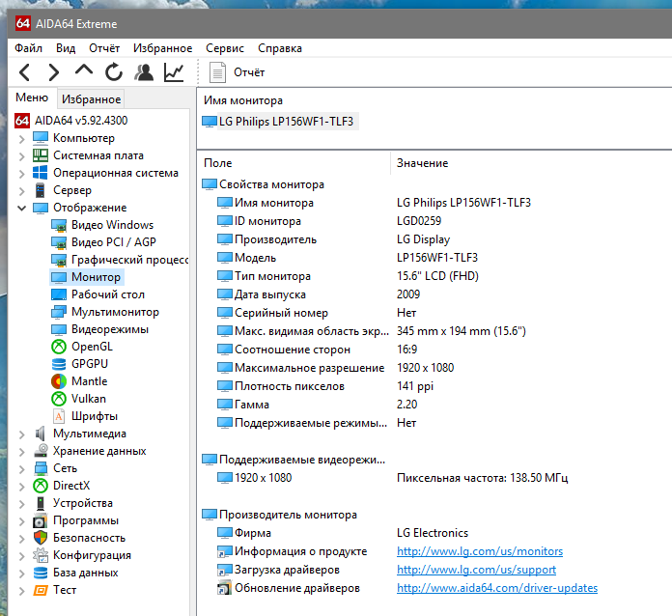This screenshot has height=616, width=672.
Task: Open the Избранное menu in the menu bar
Action: tap(162, 48)
